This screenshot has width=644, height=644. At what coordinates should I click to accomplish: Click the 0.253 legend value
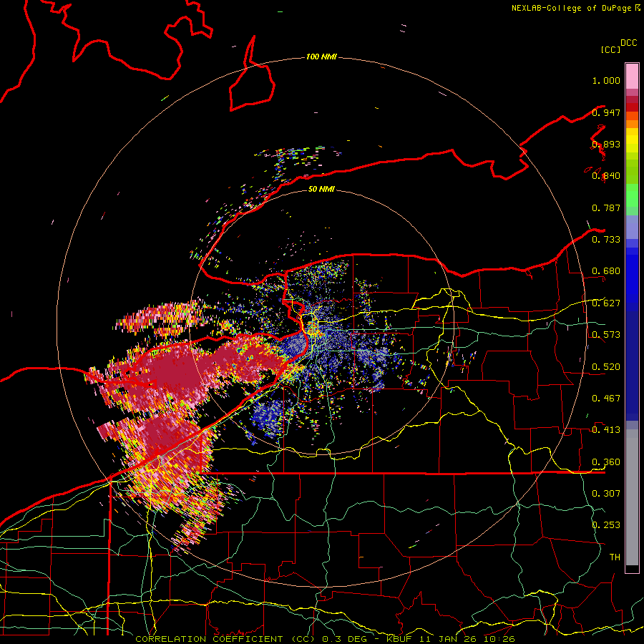[x=606, y=525]
